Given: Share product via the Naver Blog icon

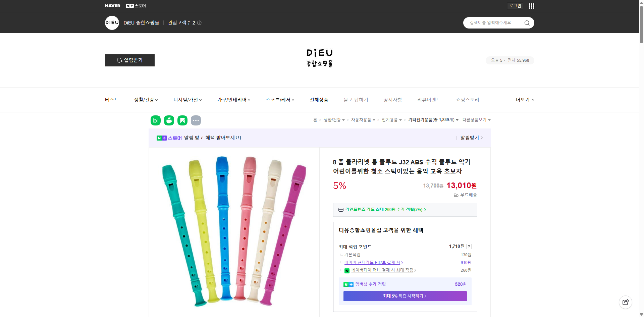Looking at the screenshot, I should point(155,120).
